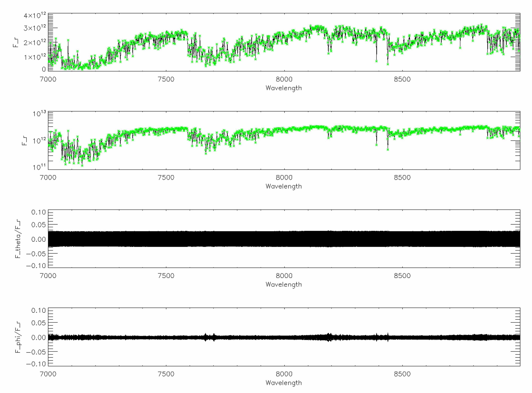Viewport: 532px width, 393px height.
Task: Click F_r axis title of linear plot
Action: 16,42
